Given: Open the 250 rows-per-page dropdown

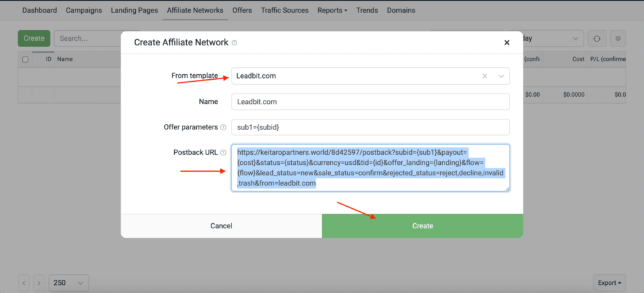Looking at the screenshot, I should [x=69, y=283].
